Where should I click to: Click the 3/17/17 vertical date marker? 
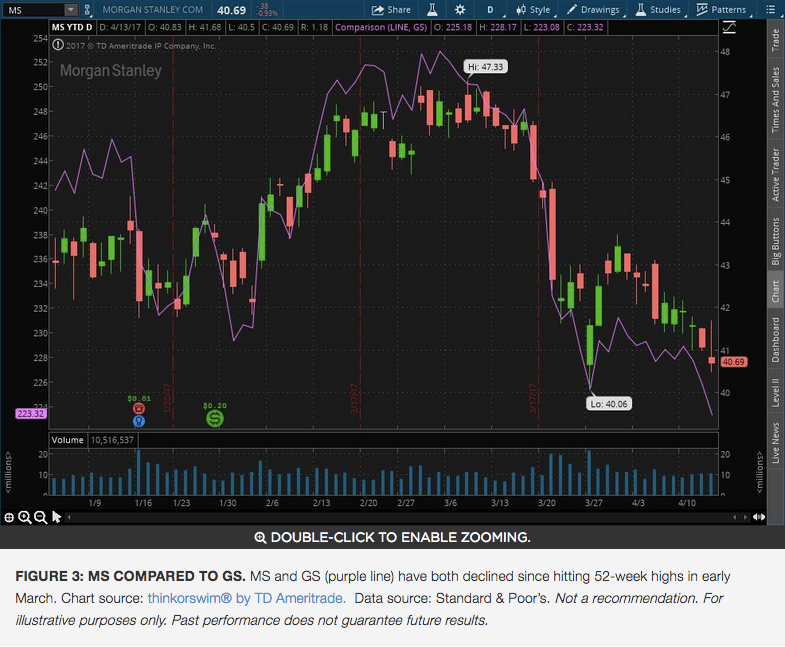[x=532, y=398]
